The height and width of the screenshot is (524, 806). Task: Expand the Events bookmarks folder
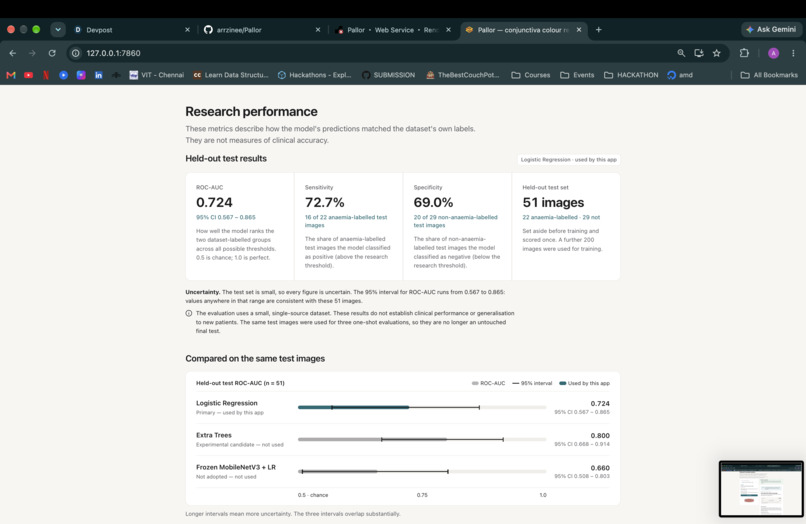pyautogui.click(x=577, y=75)
